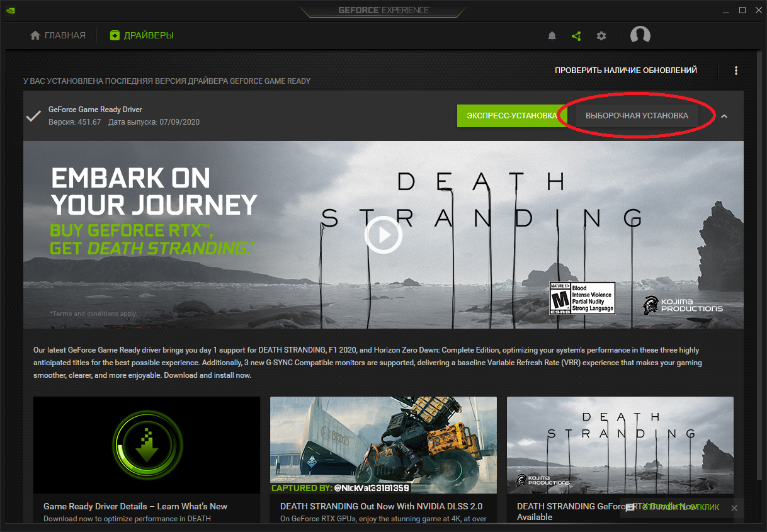Open the NVIDIA DLSS 2.0 article thumbnail

click(383, 444)
